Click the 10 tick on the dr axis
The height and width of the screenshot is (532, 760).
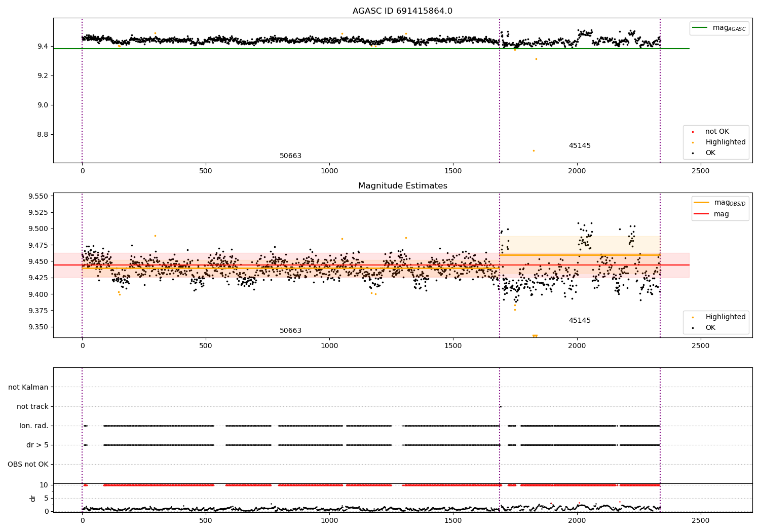[x=44, y=485]
